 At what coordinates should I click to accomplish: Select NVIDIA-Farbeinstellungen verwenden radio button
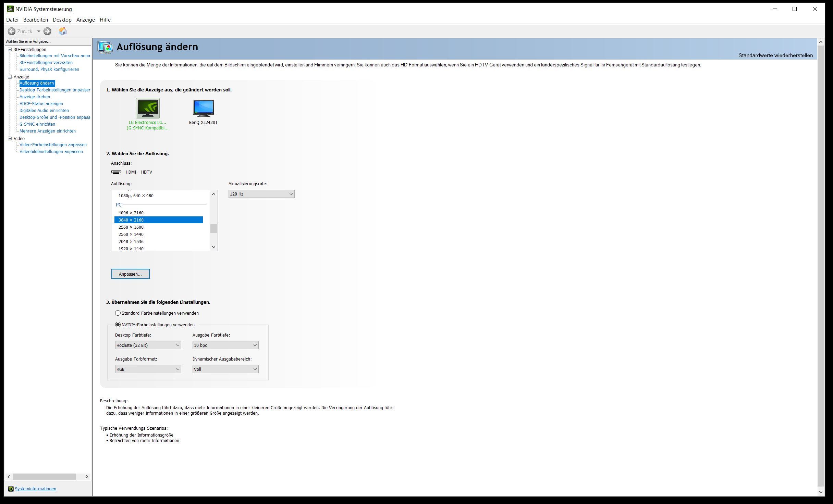(x=118, y=325)
